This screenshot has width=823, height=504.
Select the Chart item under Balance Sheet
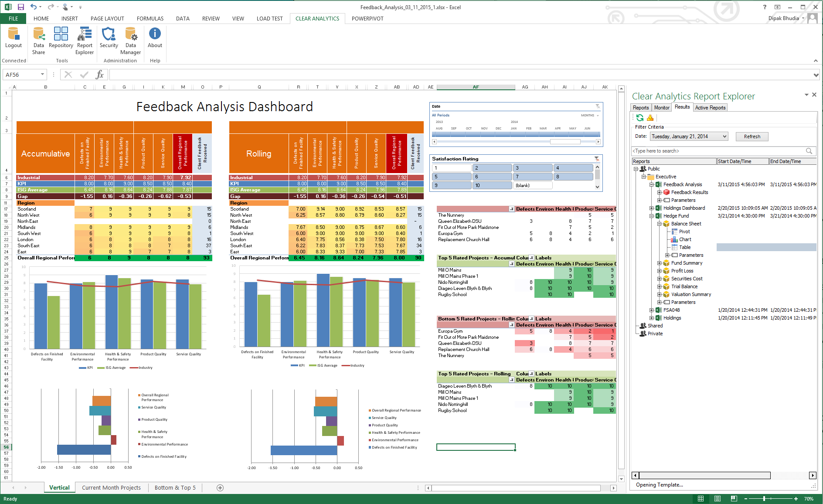684,239
